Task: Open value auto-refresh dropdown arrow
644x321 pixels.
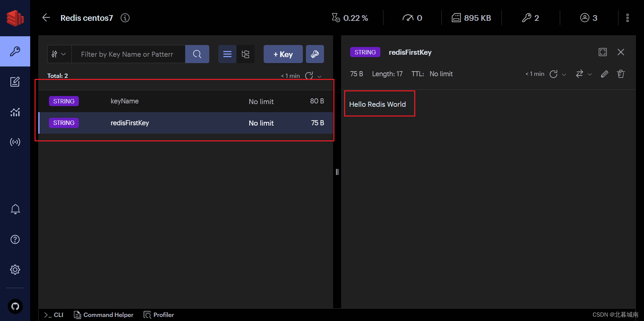Action: (564, 75)
